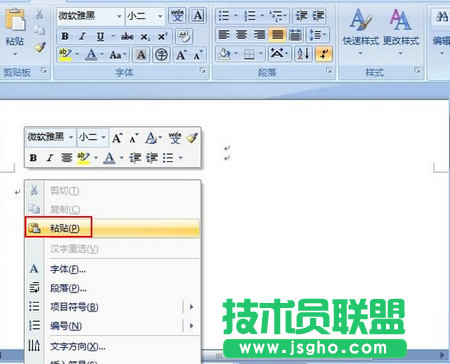Click the Shrink Font icon in the ribbon font group

coord(198,55)
